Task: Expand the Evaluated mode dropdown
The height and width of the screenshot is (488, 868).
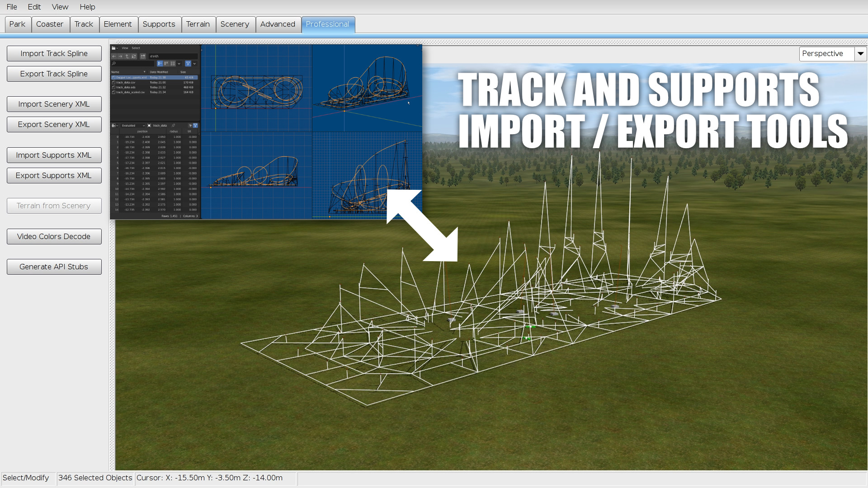Action: click(x=132, y=126)
